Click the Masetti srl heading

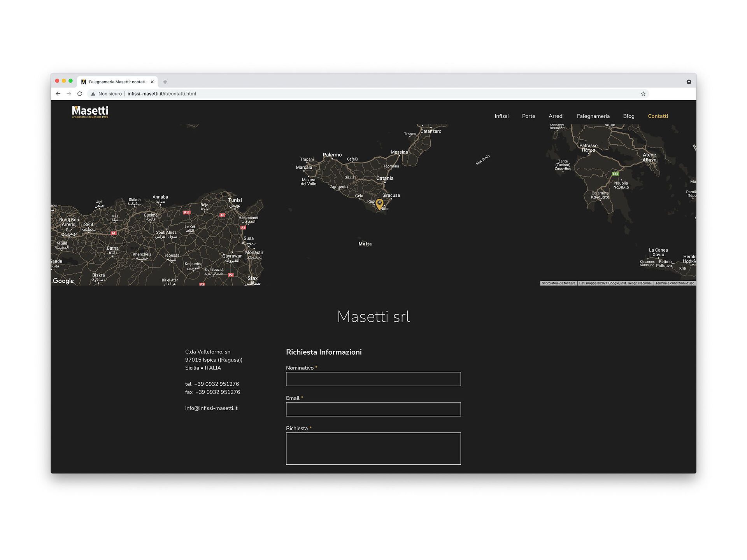click(373, 317)
